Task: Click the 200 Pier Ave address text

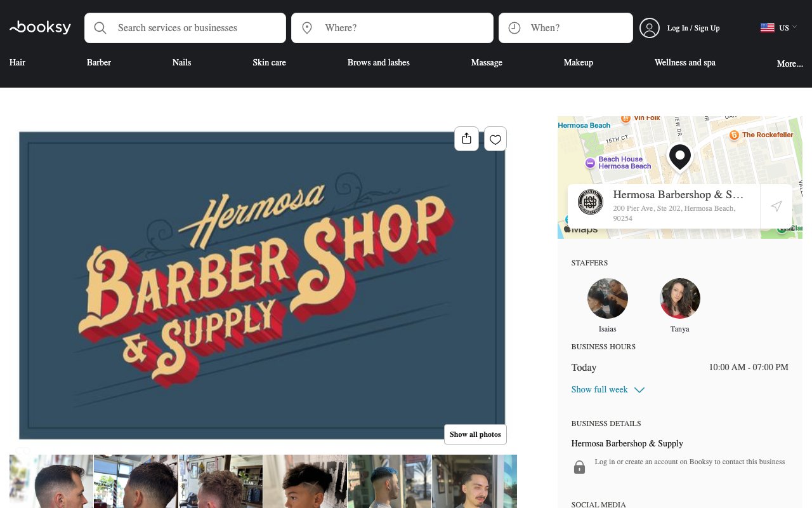Action: click(674, 213)
